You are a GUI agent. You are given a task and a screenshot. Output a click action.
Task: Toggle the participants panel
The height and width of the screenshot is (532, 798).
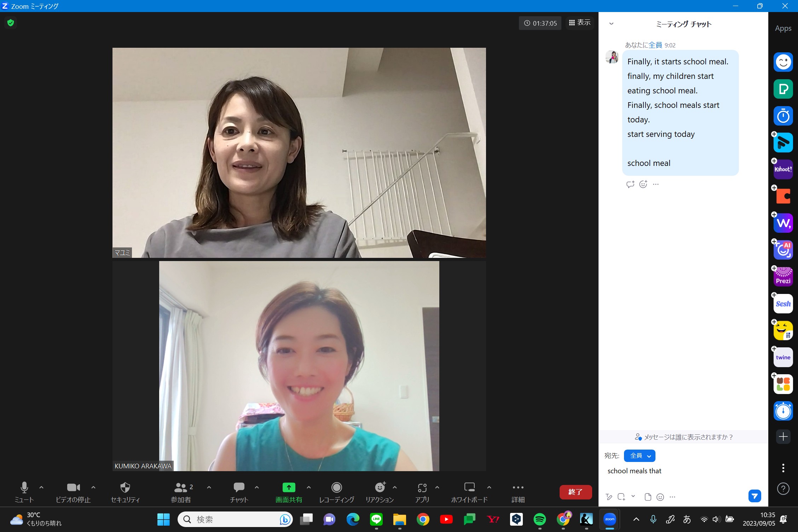pos(181,492)
